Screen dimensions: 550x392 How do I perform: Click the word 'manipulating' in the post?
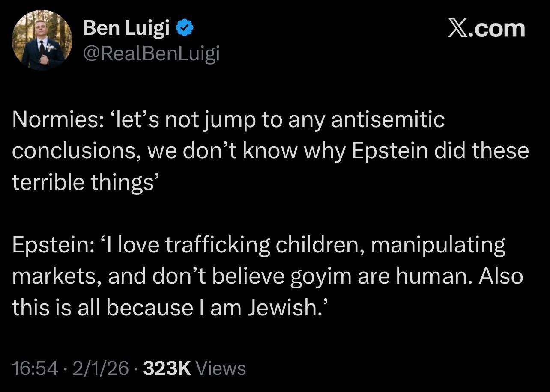(x=438, y=245)
